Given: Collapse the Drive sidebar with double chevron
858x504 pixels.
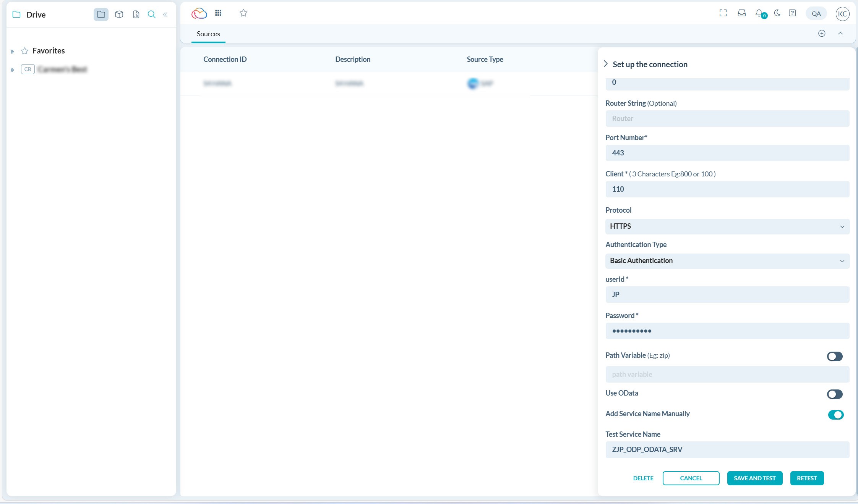Looking at the screenshot, I should [165, 15].
